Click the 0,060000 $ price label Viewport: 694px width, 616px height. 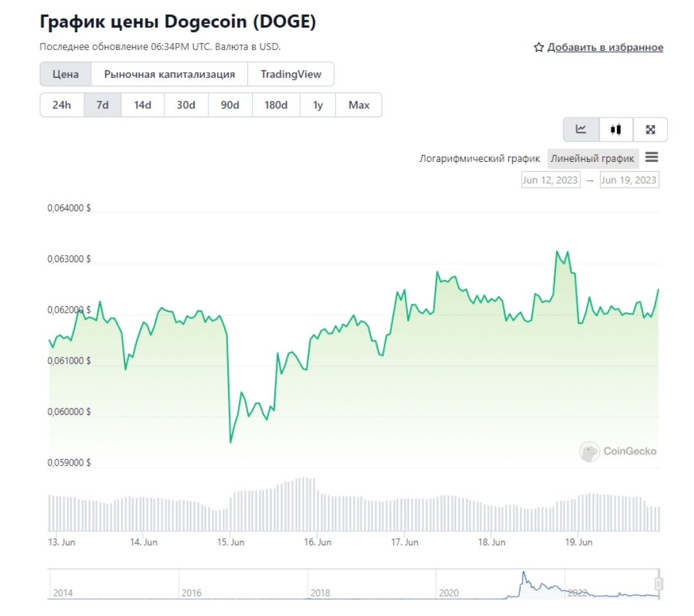[69, 412]
